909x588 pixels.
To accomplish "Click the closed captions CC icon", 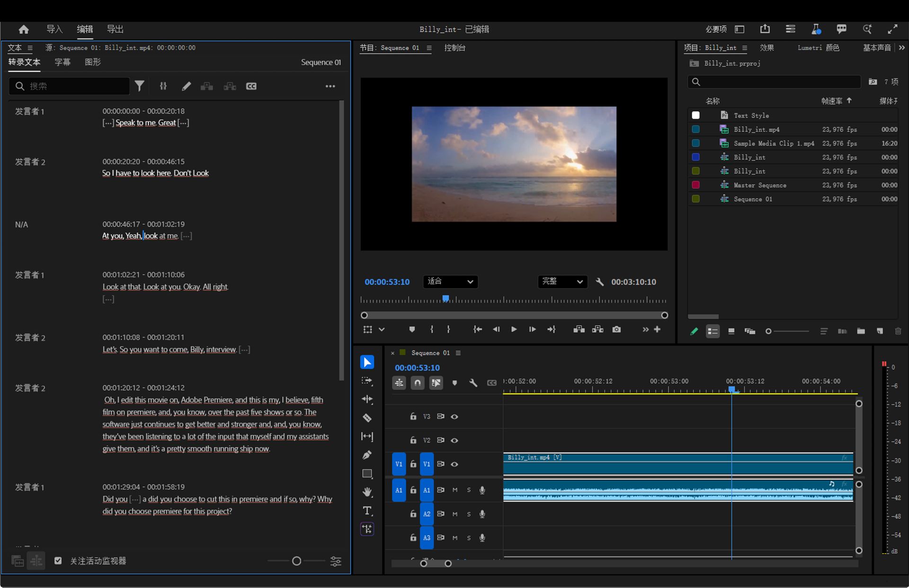I will point(251,86).
